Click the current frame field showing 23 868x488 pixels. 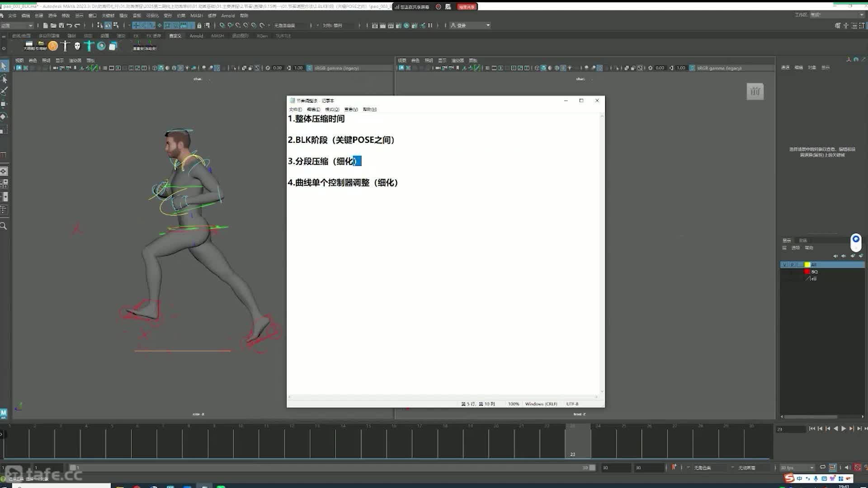[791, 429]
